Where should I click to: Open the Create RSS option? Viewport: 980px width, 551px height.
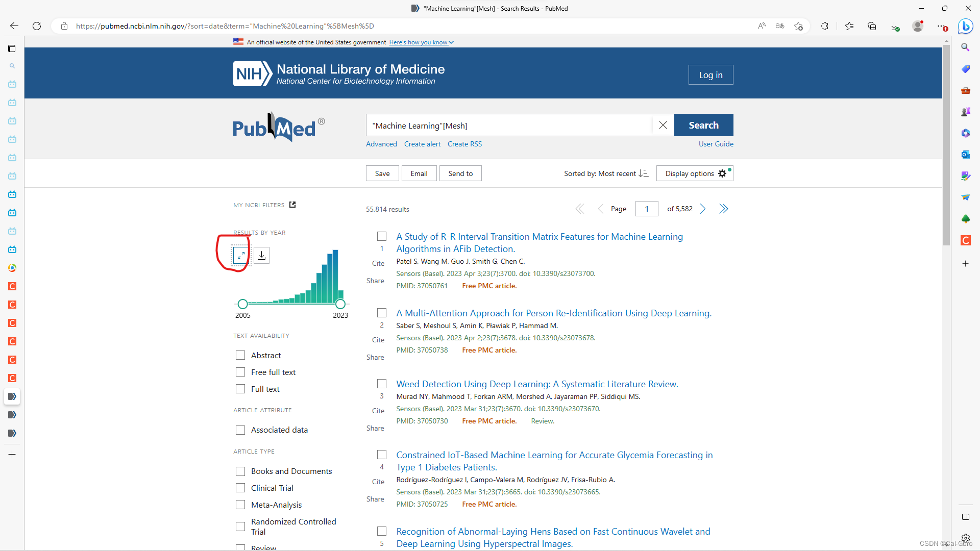pyautogui.click(x=464, y=144)
